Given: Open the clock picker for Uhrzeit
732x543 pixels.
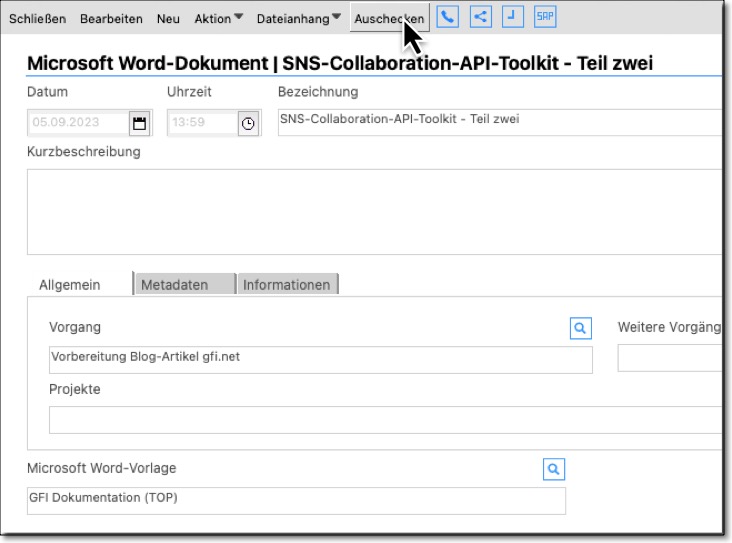Looking at the screenshot, I should [x=248, y=124].
